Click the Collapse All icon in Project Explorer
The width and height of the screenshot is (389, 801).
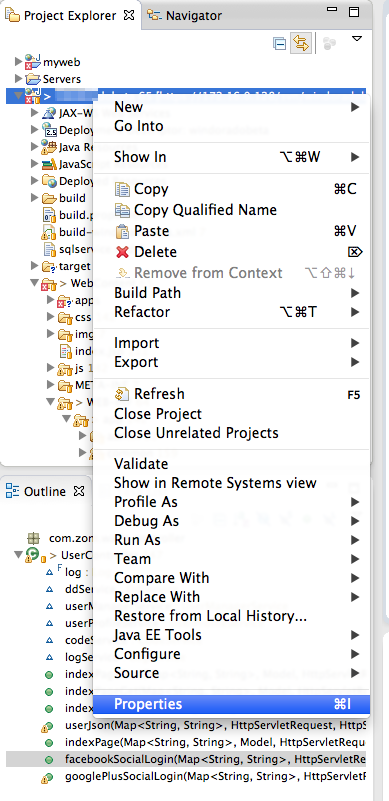pyautogui.click(x=280, y=44)
